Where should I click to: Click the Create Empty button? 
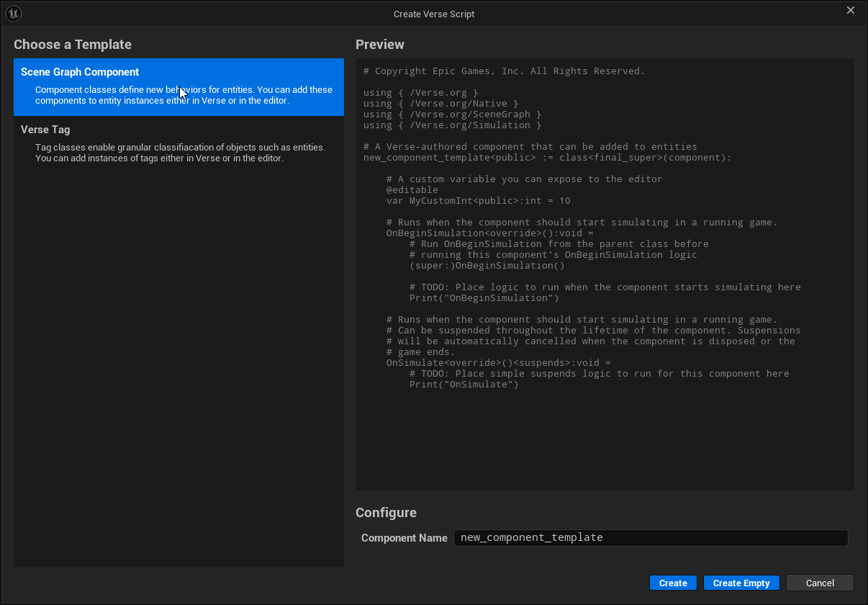[741, 583]
